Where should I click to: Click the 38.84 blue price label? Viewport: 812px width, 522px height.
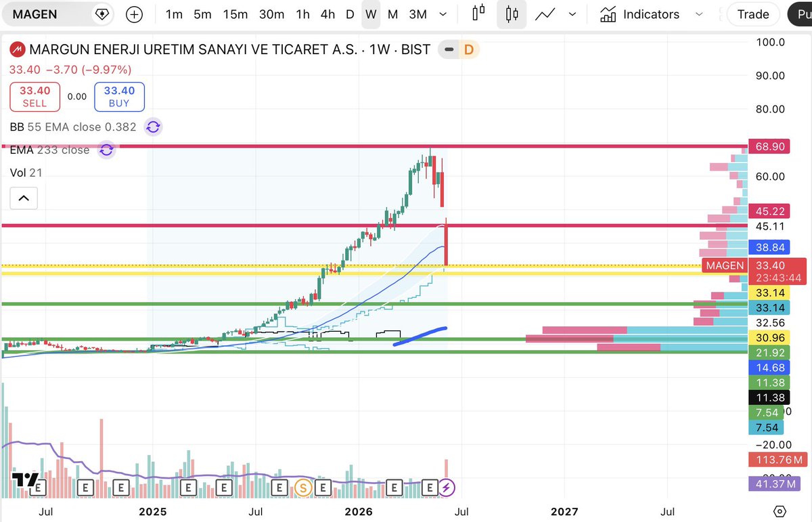[x=769, y=248]
